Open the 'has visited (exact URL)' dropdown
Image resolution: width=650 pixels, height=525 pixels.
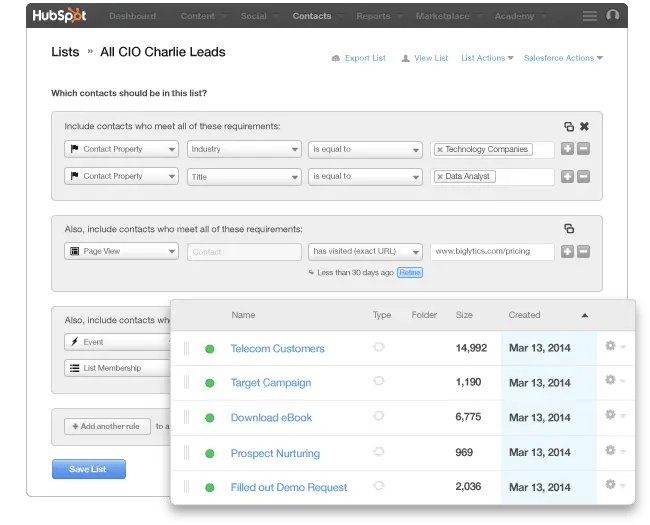point(365,251)
